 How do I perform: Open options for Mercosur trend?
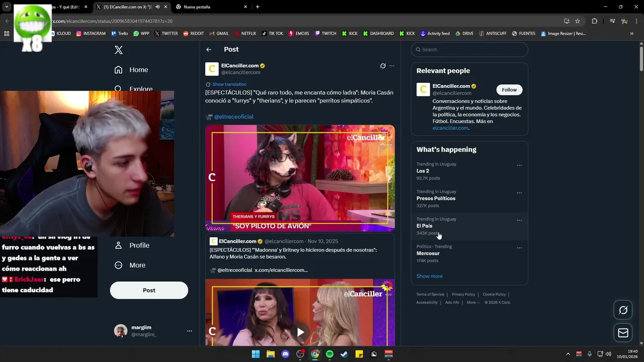point(519,248)
